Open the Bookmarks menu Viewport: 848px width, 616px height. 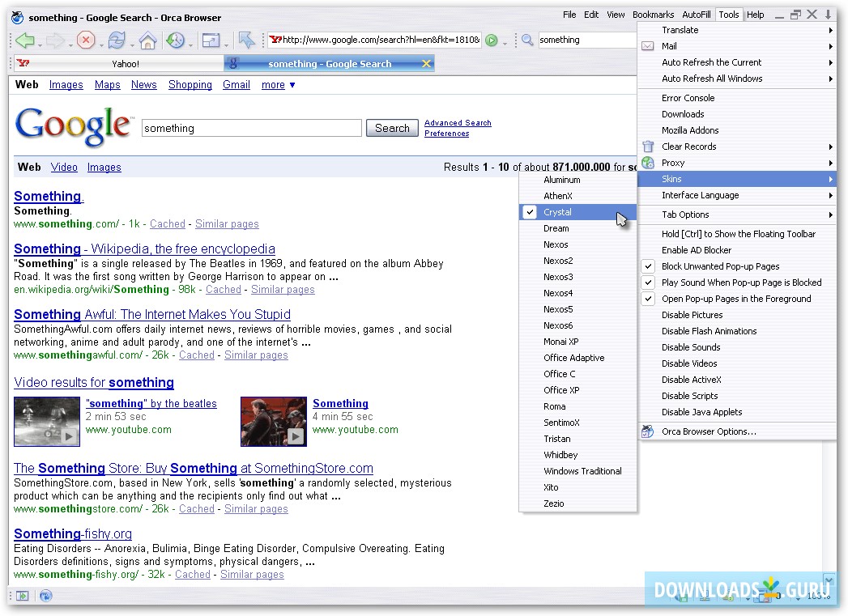(654, 14)
